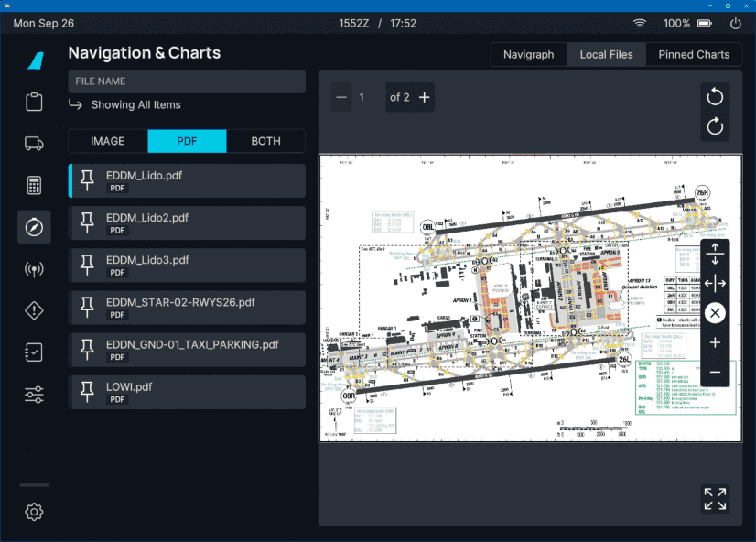Switch to the Navigraph tab
756x542 pixels.
(528, 54)
